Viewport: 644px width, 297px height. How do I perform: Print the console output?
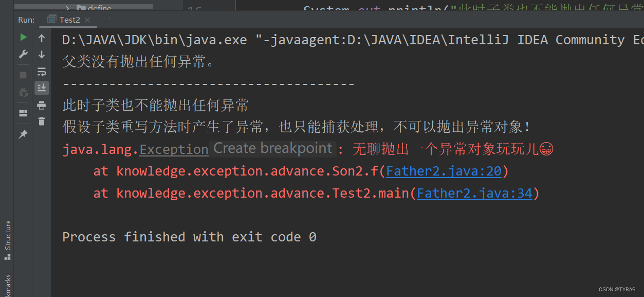click(42, 104)
